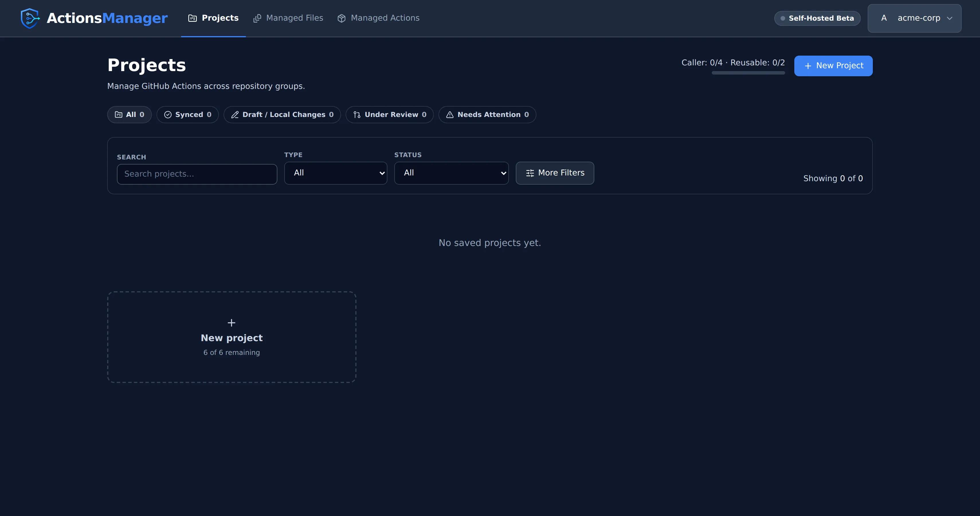Image resolution: width=980 pixels, height=516 pixels.
Task: Click the blue New Project button
Action: click(x=833, y=66)
